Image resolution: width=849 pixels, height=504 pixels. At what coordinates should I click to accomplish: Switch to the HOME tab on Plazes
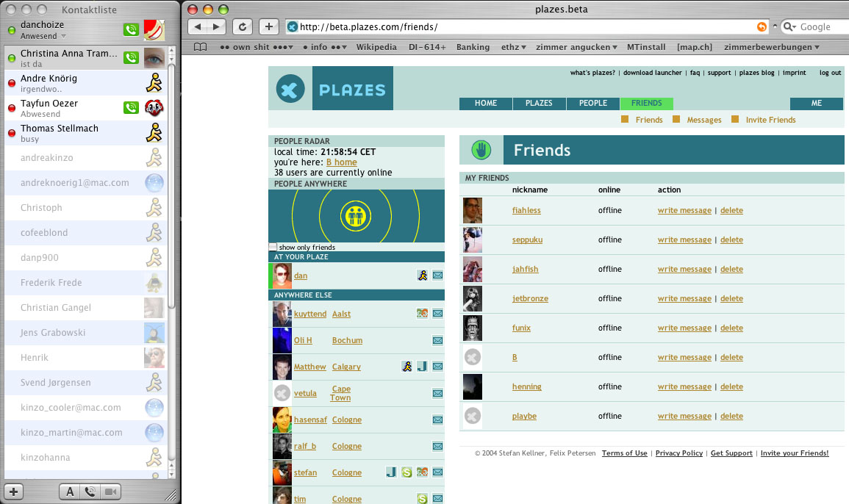(x=486, y=104)
